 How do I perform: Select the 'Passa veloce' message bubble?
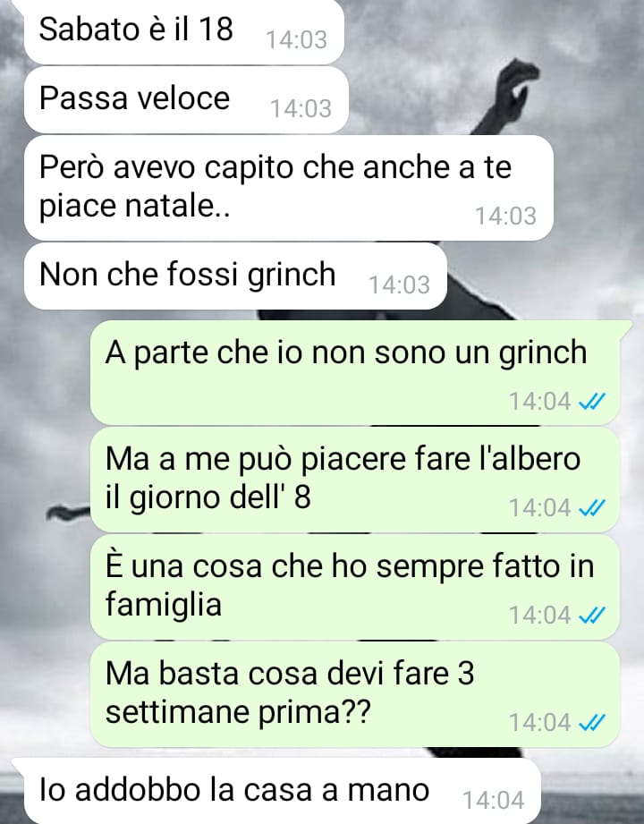tap(186, 100)
